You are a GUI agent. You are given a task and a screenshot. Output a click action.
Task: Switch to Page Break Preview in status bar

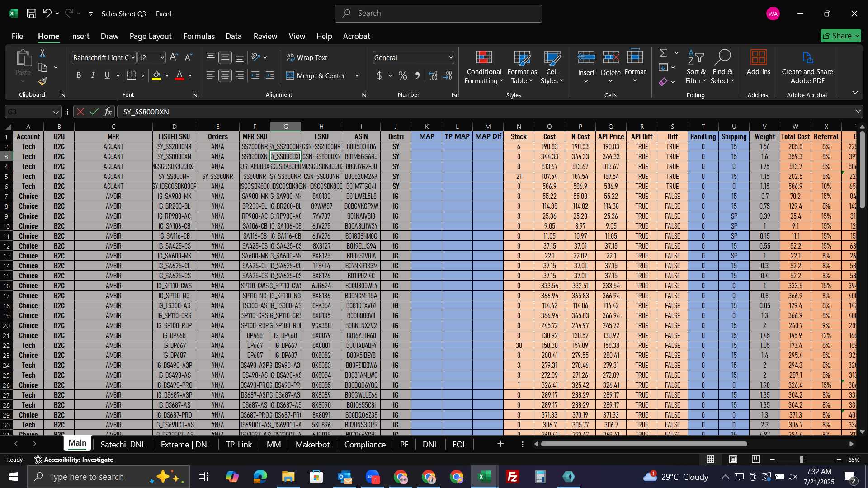click(x=756, y=460)
